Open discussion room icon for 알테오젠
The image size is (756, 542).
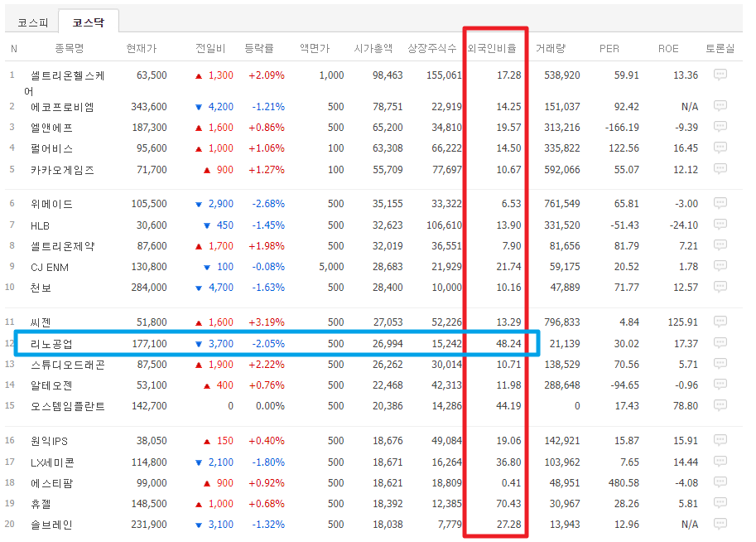point(720,385)
